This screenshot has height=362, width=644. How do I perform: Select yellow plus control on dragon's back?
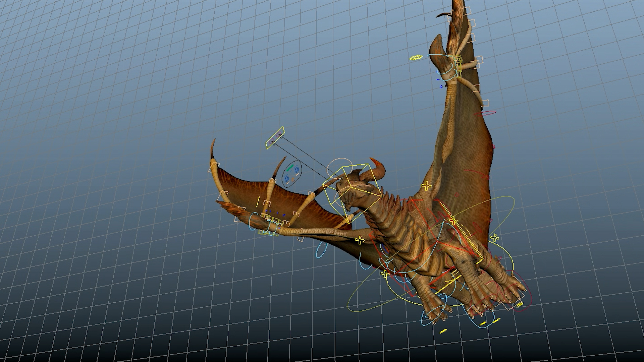[x=453, y=221]
